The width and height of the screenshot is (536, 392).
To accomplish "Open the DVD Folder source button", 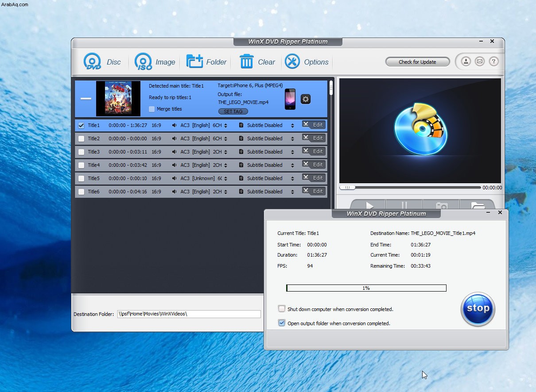I will [206, 62].
